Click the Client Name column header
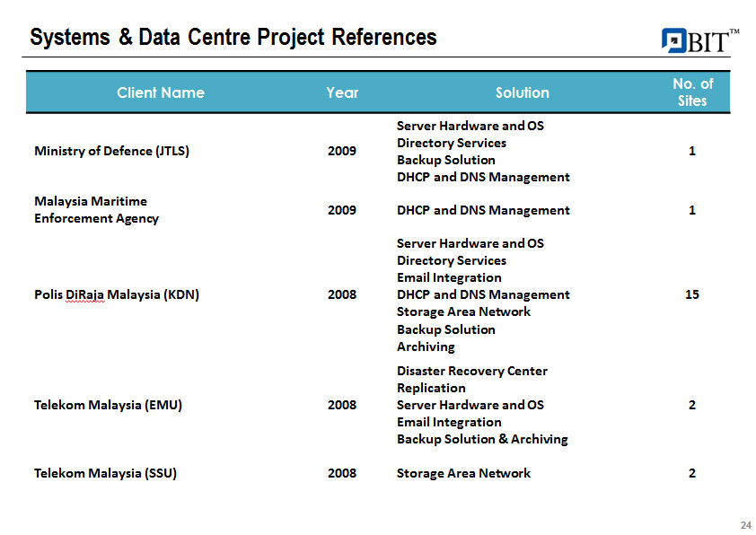Viewport: 756px width, 535px height. click(161, 92)
